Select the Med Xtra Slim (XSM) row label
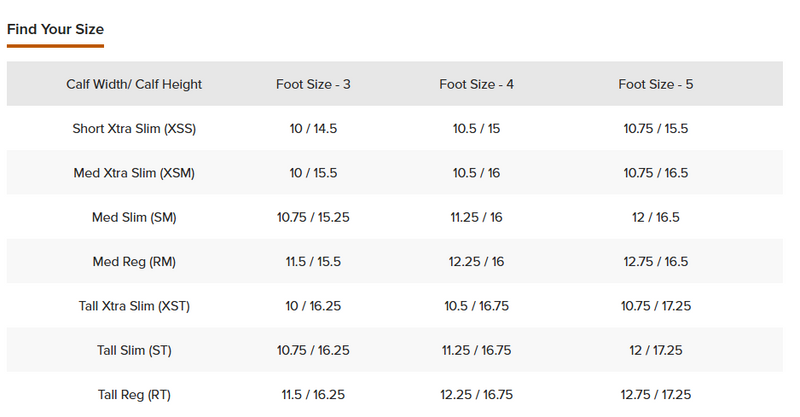This screenshot has height=417, width=800. pyautogui.click(x=134, y=173)
